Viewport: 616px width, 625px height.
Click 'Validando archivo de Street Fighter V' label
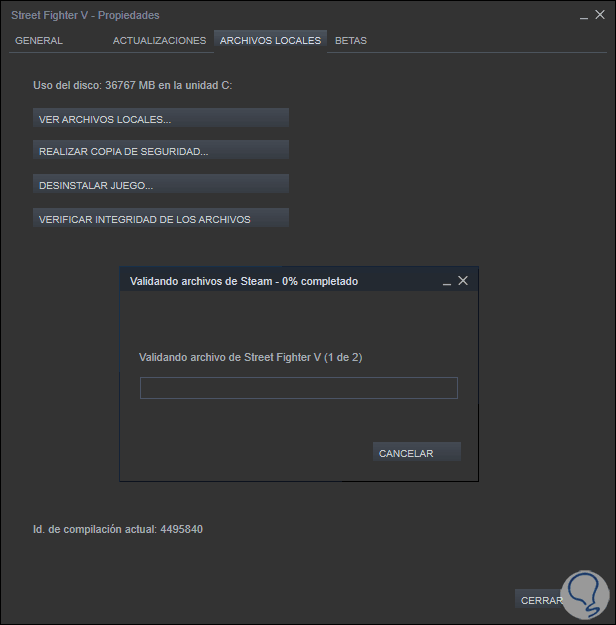pos(250,357)
